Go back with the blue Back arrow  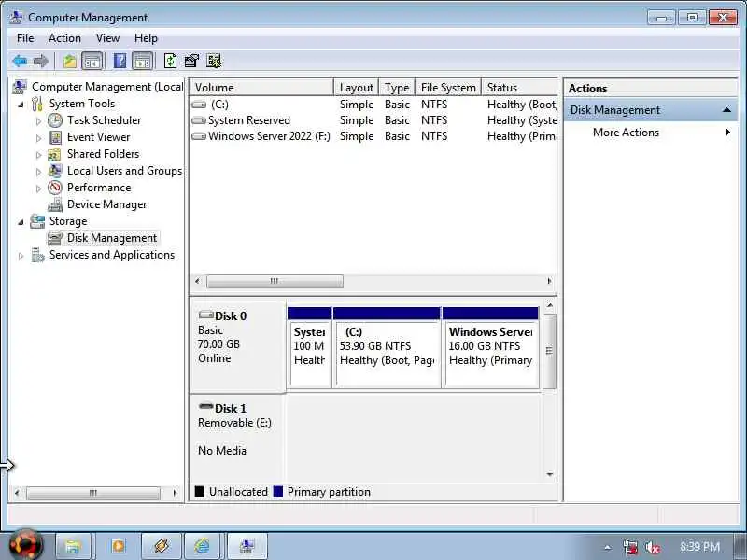(20, 61)
